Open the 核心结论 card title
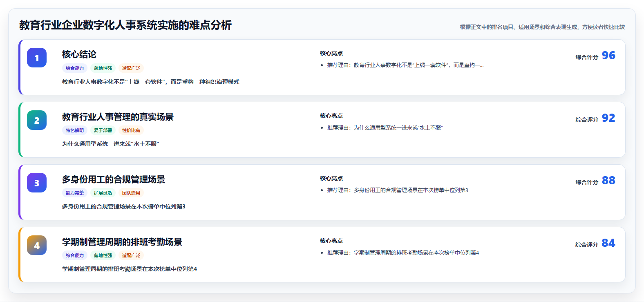Image resolution: width=644 pixels, height=302 pixels. click(x=79, y=54)
